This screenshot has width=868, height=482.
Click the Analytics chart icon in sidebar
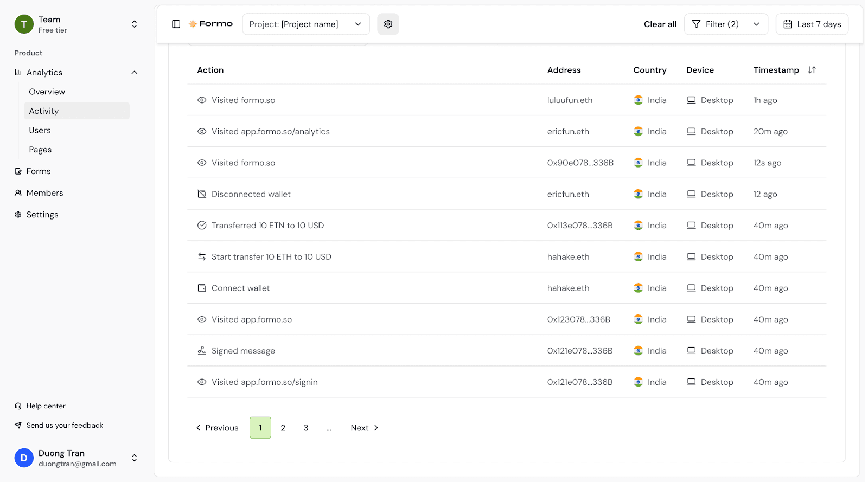pyautogui.click(x=18, y=72)
